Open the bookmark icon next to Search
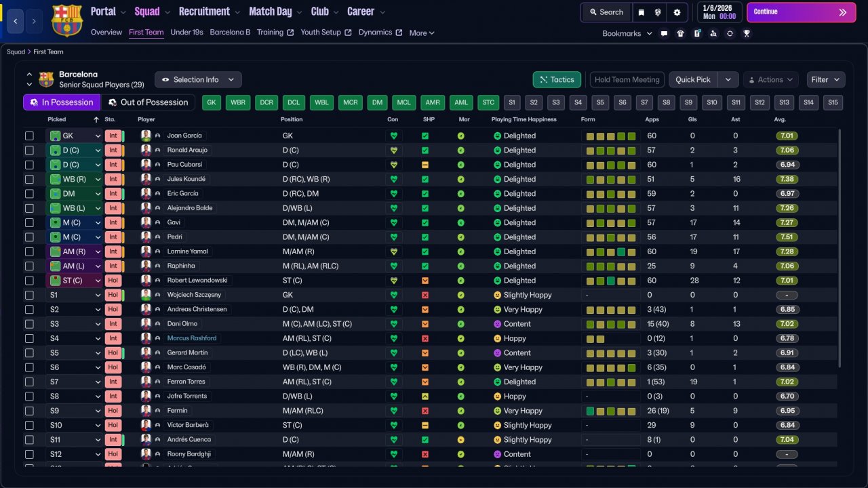Viewport: 868px width, 488px height. (642, 12)
